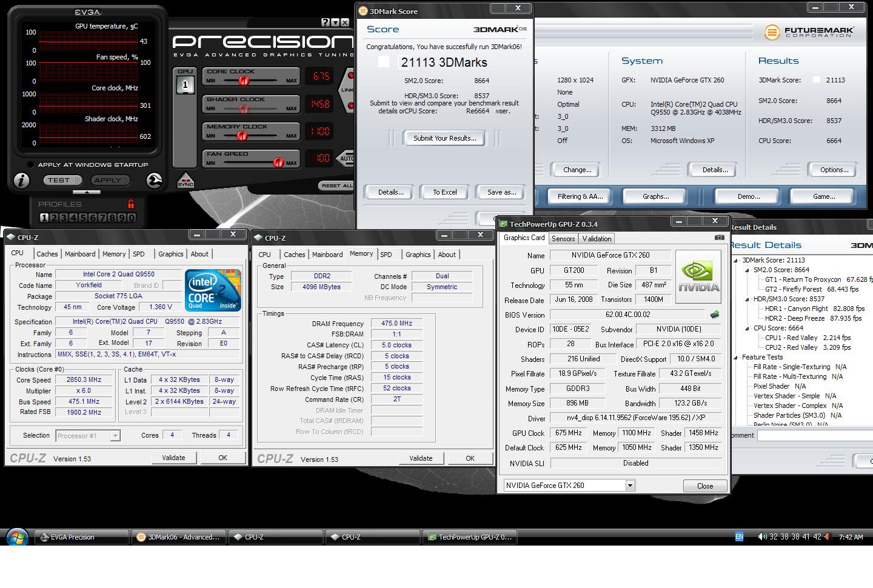Open Graphs in the 3DMark06 window
873x588 pixels.
(655, 196)
